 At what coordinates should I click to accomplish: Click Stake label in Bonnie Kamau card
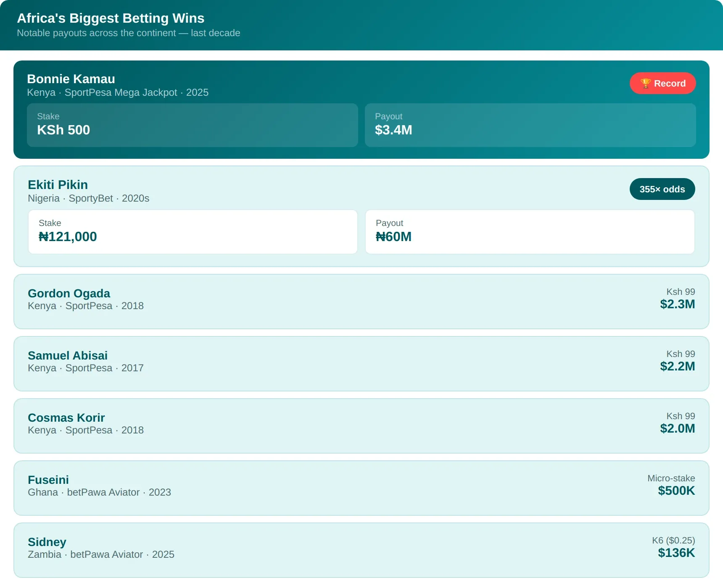48,116
